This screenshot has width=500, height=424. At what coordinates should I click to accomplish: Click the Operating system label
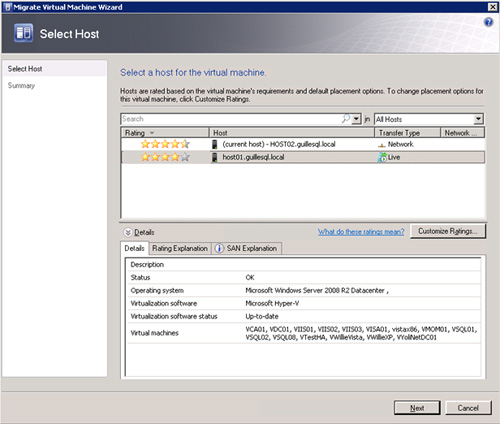(x=157, y=290)
